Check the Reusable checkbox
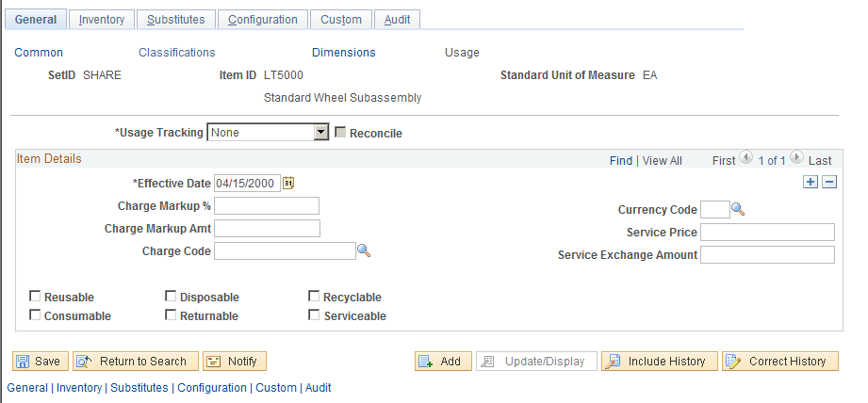This screenshot has width=868, height=403. (x=35, y=297)
